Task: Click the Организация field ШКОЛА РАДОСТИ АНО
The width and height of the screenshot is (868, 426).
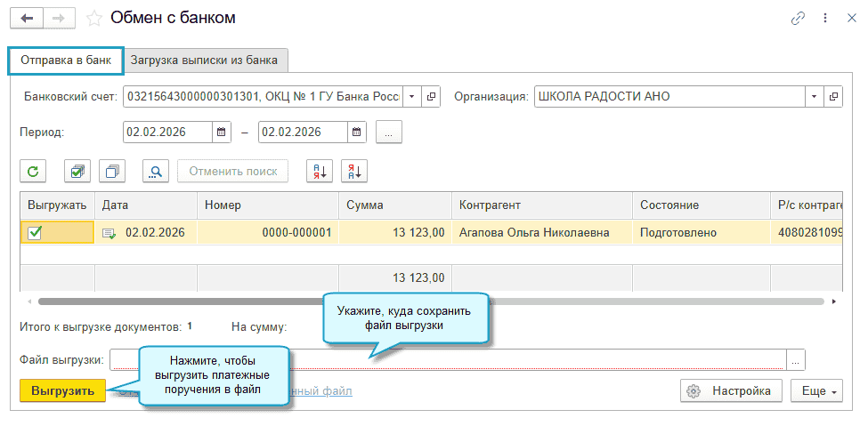Action: pos(669,96)
